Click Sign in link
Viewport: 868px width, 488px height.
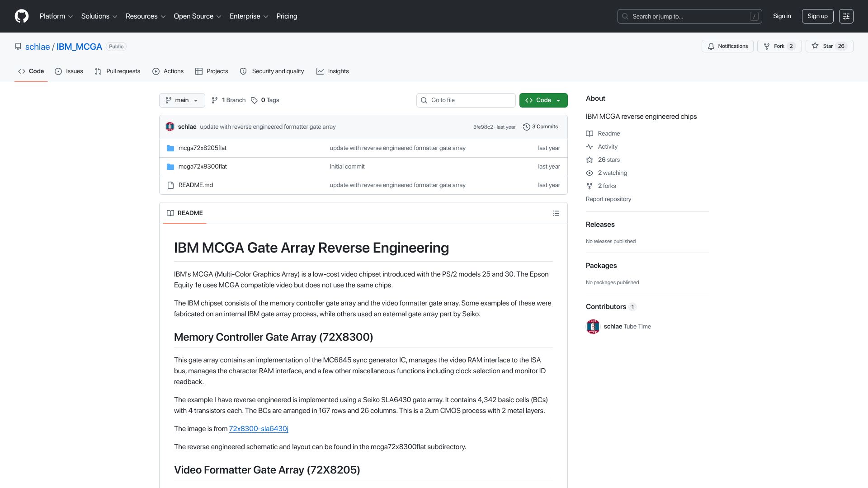click(x=782, y=16)
